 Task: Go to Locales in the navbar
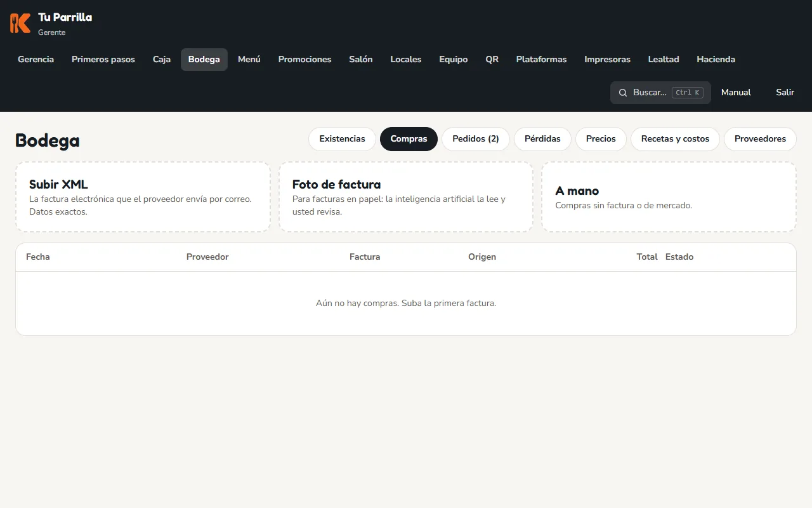tap(406, 60)
